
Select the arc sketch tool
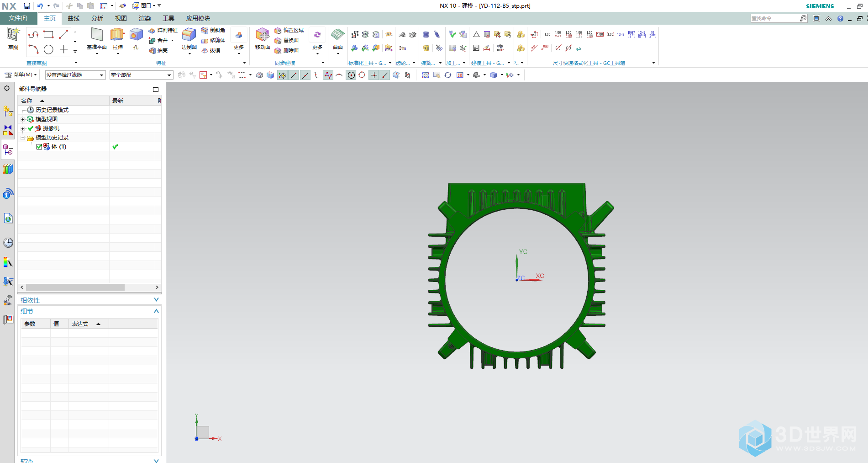pyautogui.click(x=33, y=49)
